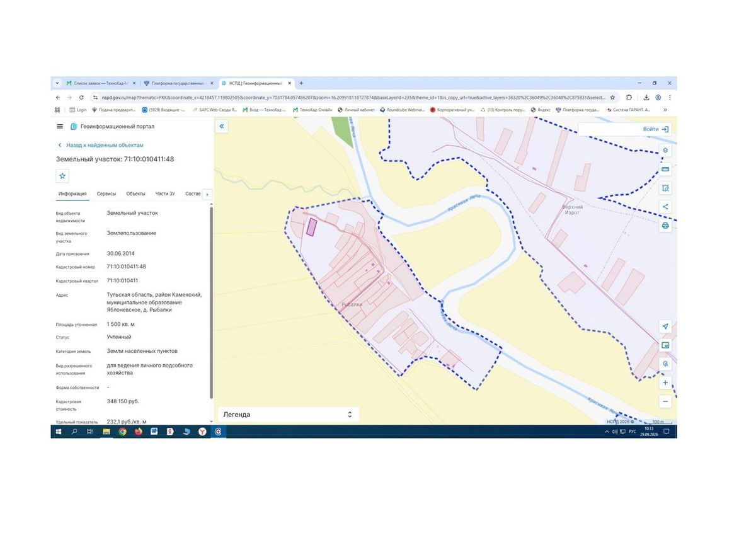Activate the area selection tool on map
Image resolution: width=756 pixels, height=535 pixels.
pos(665,188)
